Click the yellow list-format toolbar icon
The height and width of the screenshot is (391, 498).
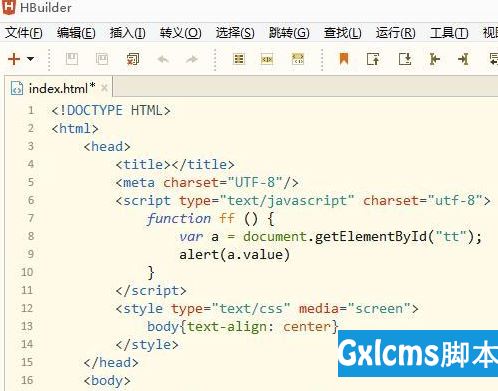(x=239, y=59)
